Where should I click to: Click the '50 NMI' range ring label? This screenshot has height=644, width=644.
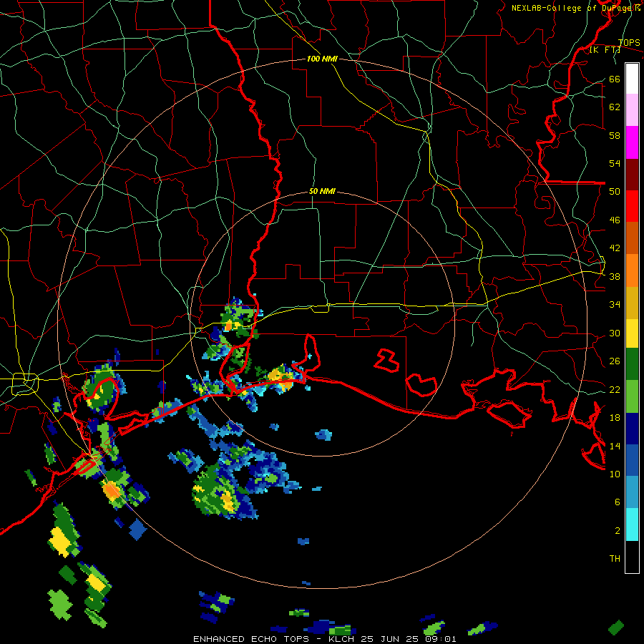(x=322, y=191)
